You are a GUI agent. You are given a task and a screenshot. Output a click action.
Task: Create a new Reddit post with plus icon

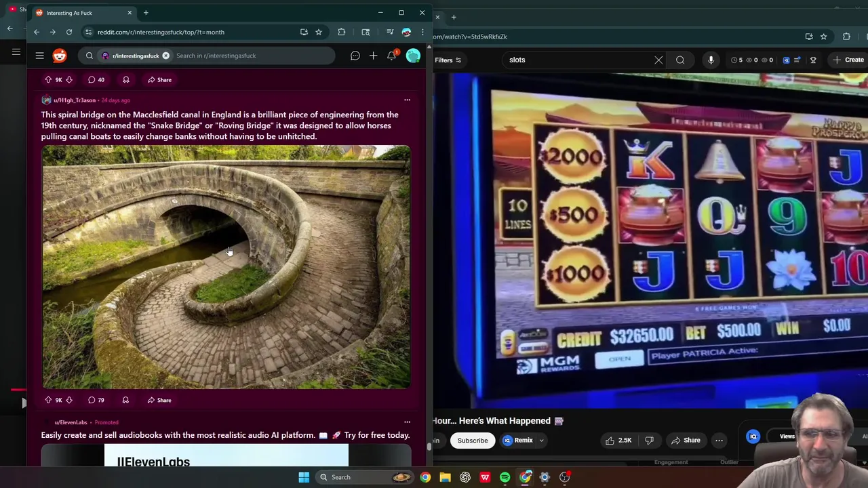click(x=373, y=56)
